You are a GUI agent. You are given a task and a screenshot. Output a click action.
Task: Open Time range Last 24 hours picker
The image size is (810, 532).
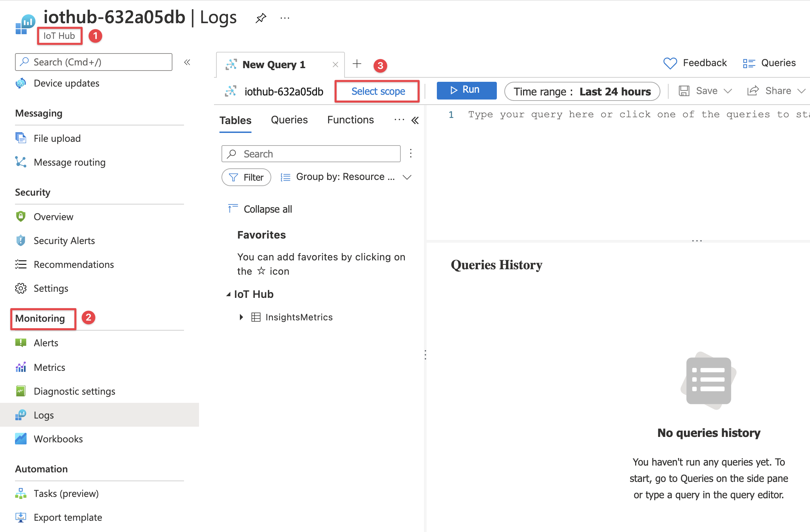tap(582, 91)
